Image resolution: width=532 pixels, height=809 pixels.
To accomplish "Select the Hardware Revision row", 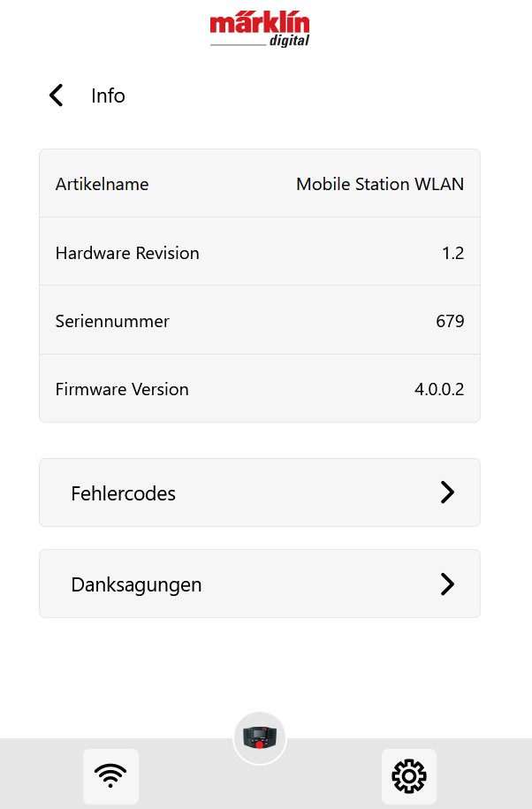I will [x=260, y=252].
